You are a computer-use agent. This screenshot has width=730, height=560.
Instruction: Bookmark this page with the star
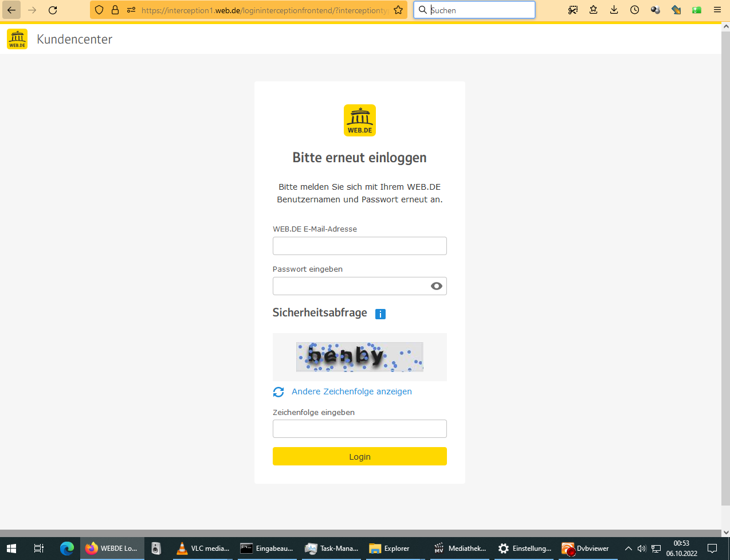(x=398, y=10)
